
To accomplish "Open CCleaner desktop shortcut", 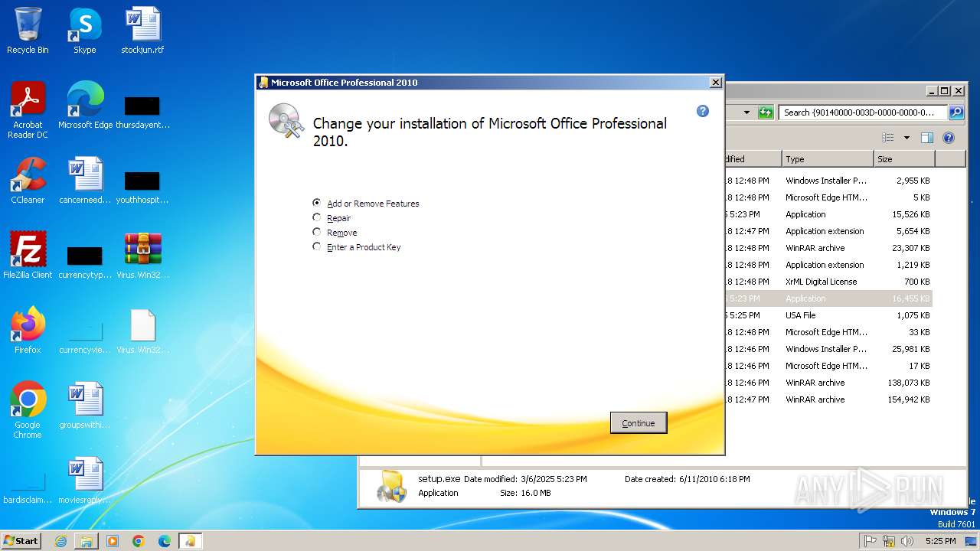I will pos(28,181).
